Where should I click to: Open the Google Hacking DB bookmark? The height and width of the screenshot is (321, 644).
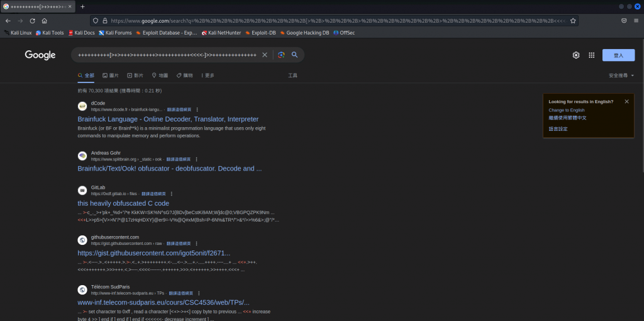click(304, 33)
